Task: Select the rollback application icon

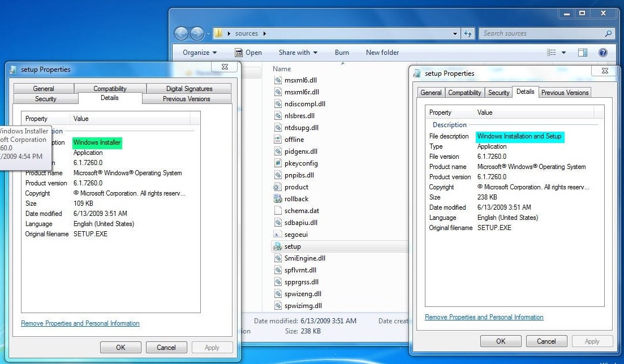Action: tap(278, 199)
